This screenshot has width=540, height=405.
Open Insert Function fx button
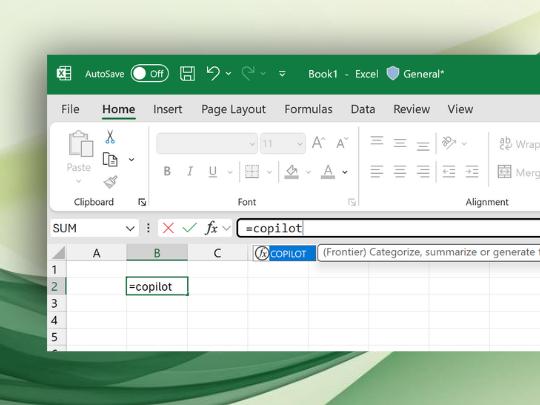(211, 228)
